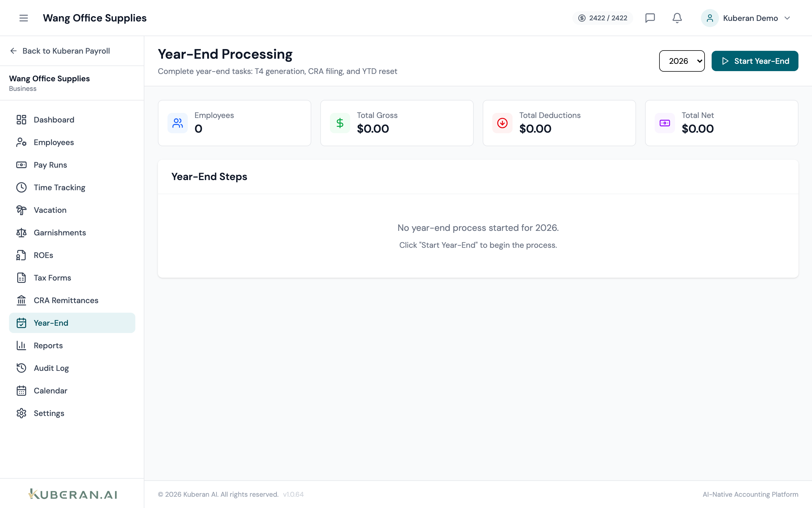Image resolution: width=812 pixels, height=508 pixels.
Task: Click the ROEs document icon
Action: pos(21,255)
